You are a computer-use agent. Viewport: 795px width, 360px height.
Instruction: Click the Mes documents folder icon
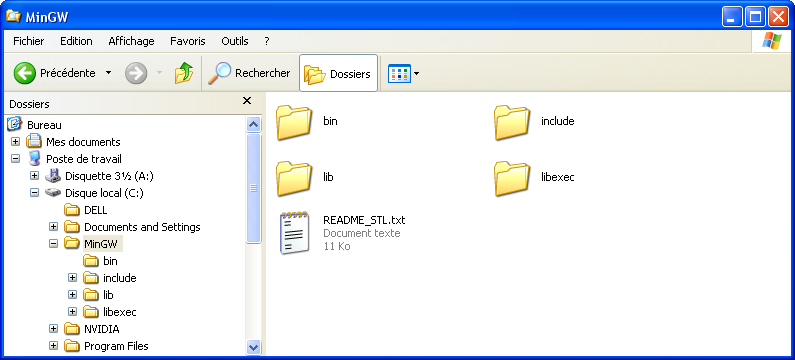[33, 141]
